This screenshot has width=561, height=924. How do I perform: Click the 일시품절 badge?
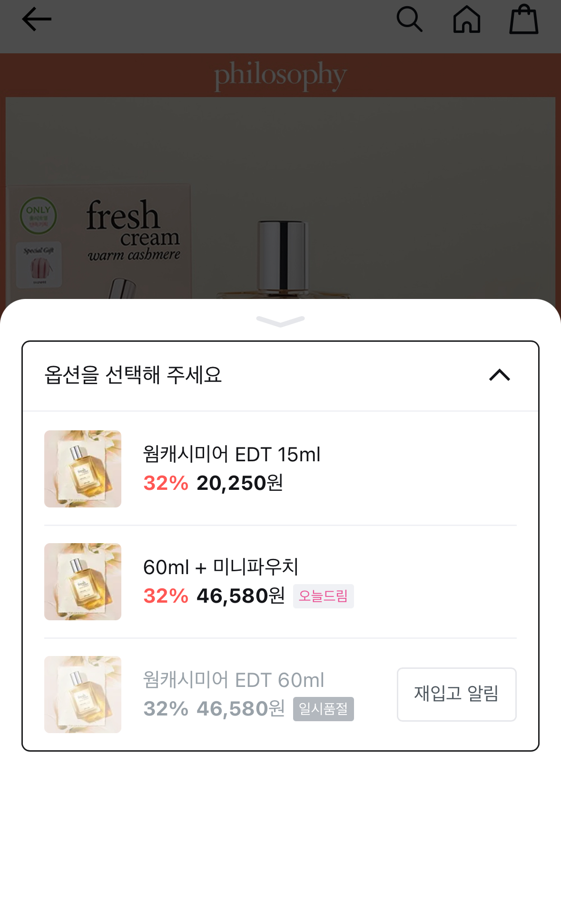pyautogui.click(x=324, y=709)
